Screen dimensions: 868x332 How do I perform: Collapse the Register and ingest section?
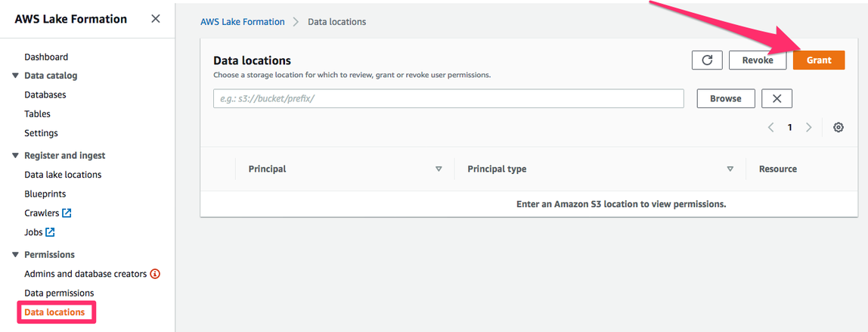click(15, 155)
